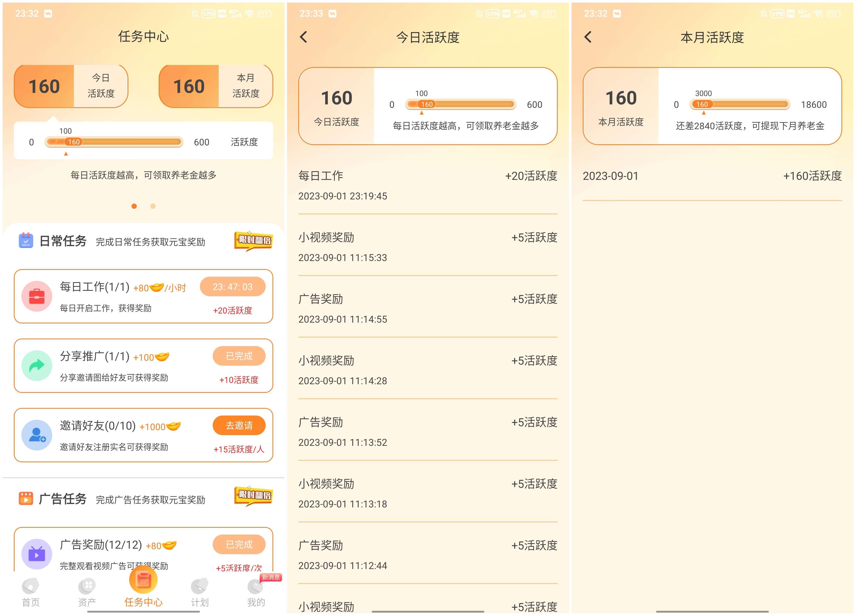856x616 pixels.
Task: Tap the activity progress bar in 任务中心
Action: click(x=114, y=142)
